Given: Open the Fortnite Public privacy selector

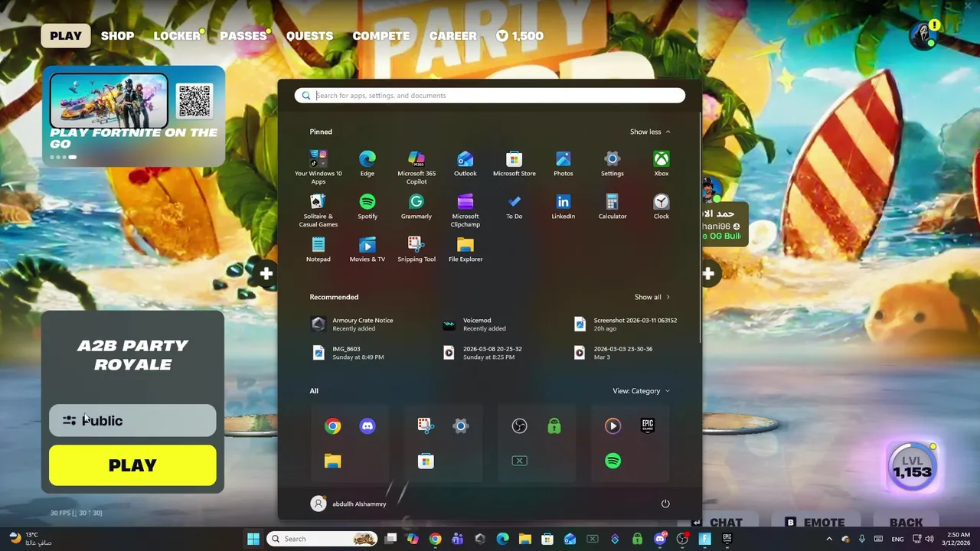Looking at the screenshot, I should [132, 421].
